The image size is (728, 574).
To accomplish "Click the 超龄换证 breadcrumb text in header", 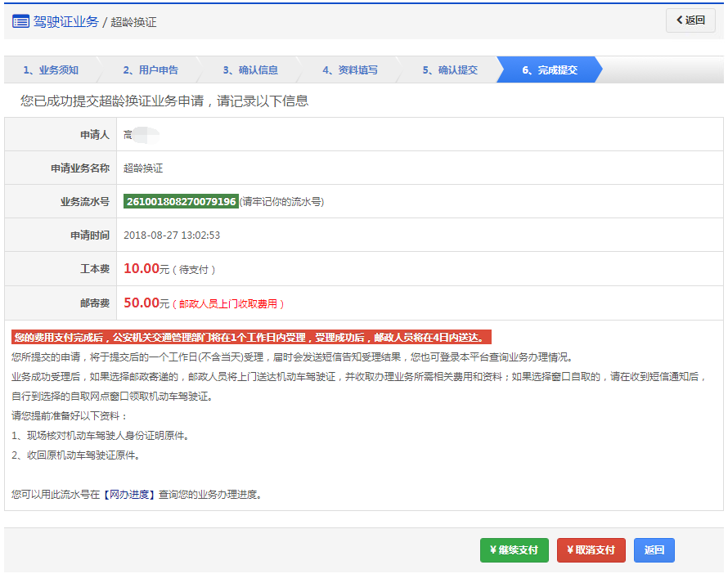I will click(x=133, y=22).
